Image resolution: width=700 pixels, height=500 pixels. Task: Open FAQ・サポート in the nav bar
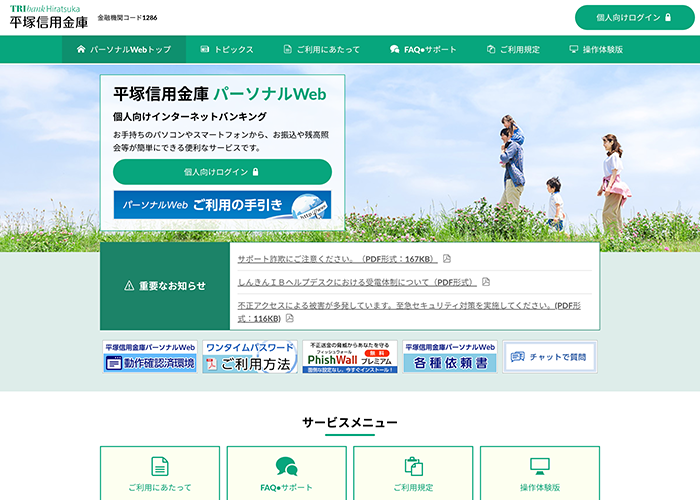(423, 49)
